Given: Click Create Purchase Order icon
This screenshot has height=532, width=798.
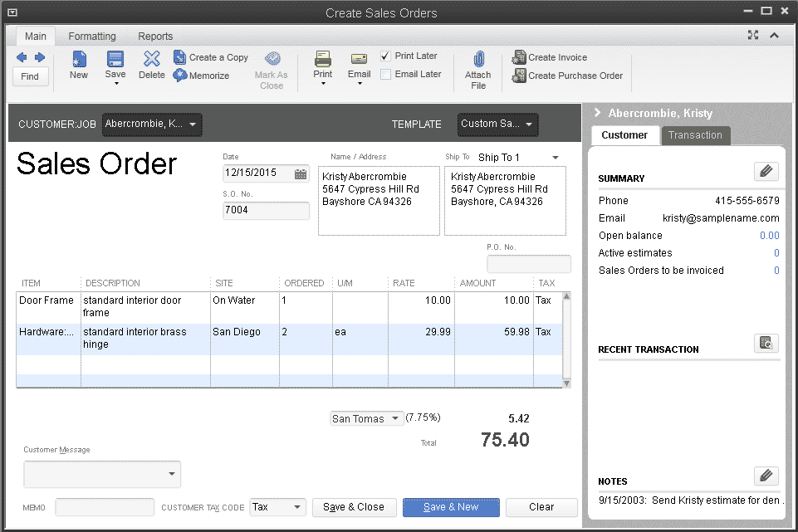Looking at the screenshot, I should click(x=519, y=76).
